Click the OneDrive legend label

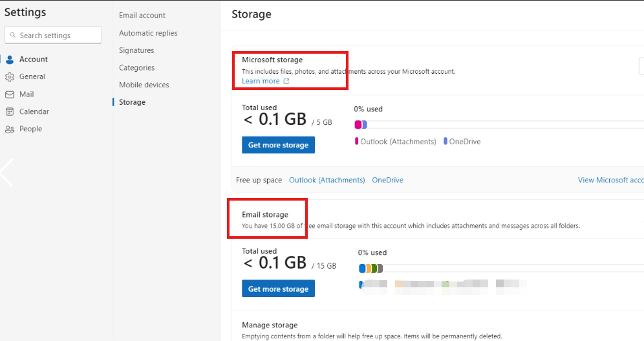(x=464, y=141)
